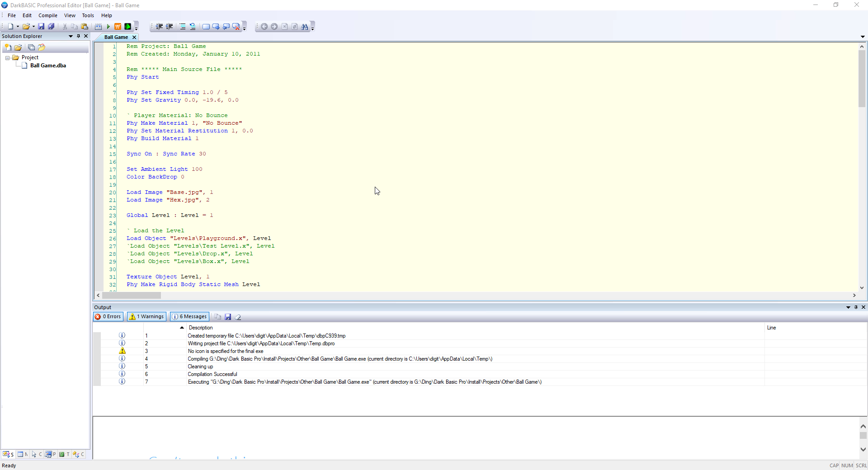Screen dimensions: 868x470
Task: Open the New file dropdown arrow
Action: pos(17,26)
